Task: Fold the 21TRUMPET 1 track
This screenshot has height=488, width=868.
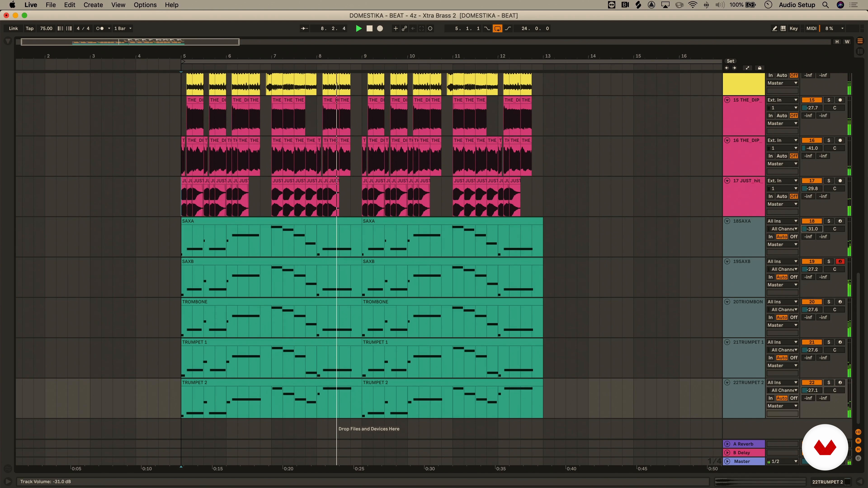Action: (727, 342)
